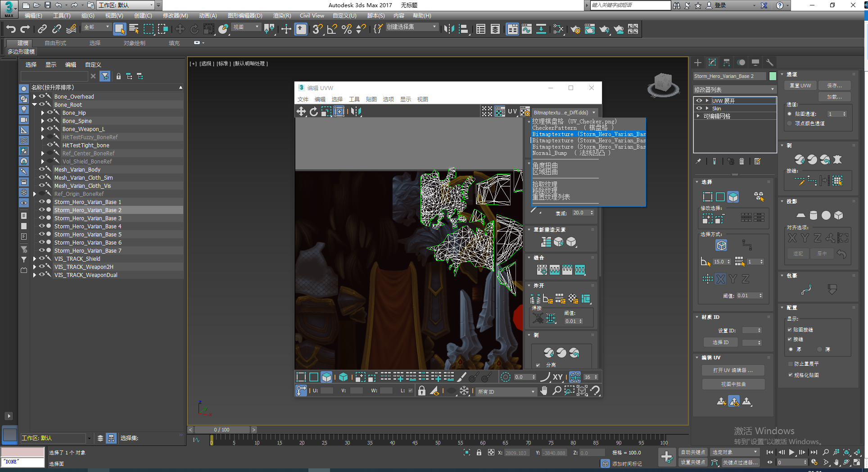
Task: Open the 贴图 menu in UVW editor
Action: click(x=371, y=99)
